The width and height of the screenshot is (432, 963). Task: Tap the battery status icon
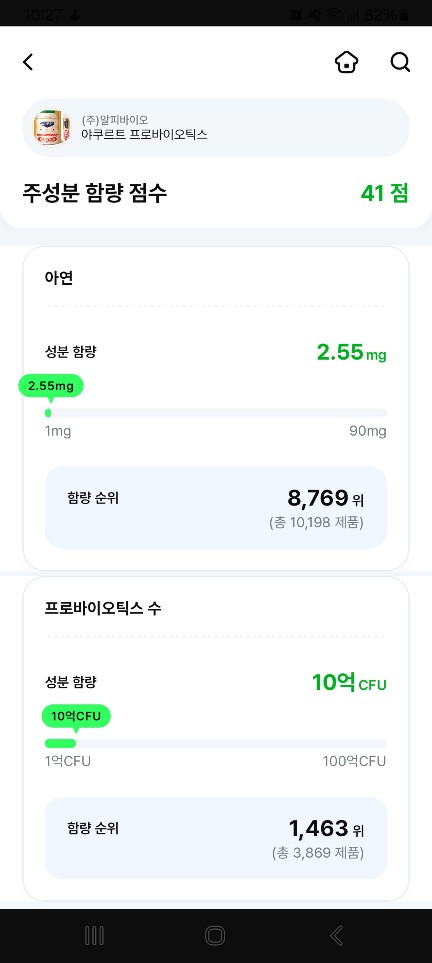coord(405,15)
